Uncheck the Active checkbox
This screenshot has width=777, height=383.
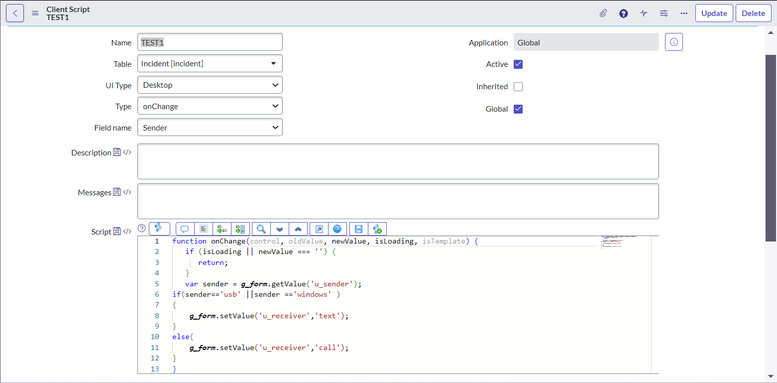518,64
